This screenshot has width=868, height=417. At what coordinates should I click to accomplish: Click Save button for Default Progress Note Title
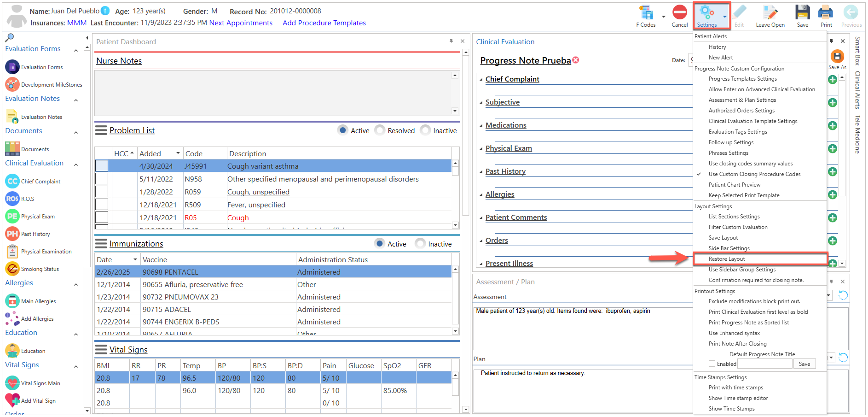[804, 364]
